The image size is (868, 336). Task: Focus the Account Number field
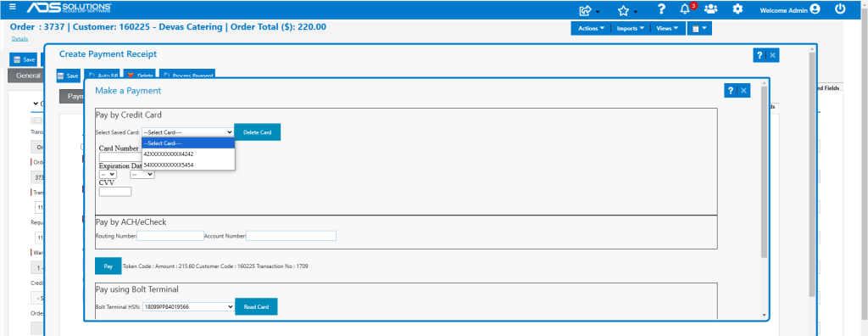coord(292,236)
